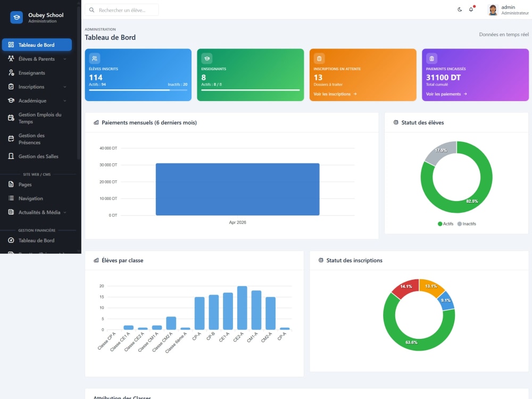Focus the Rechercher un élève search field
The width and height of the screenshot is (532, 399).
[x=121, y=10]
